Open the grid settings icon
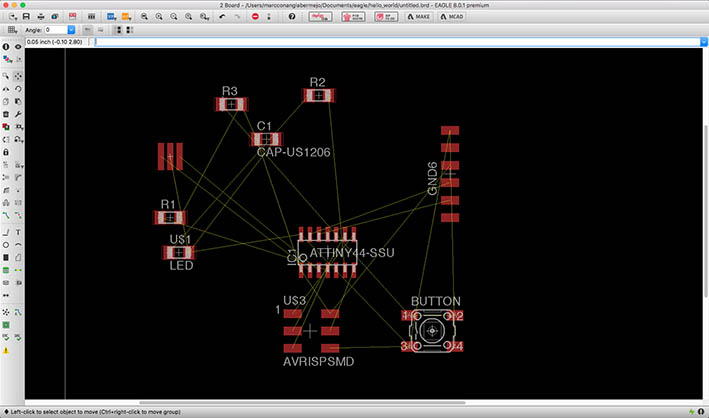 [x=12, y=30]
